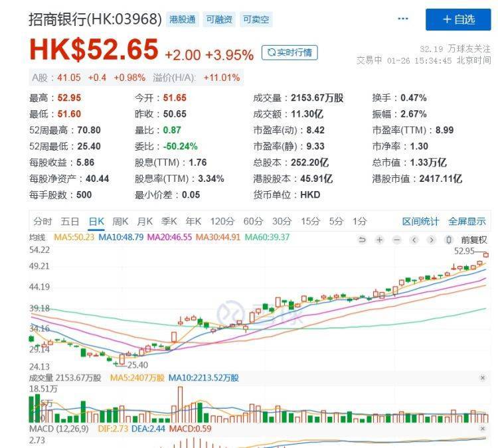Toggle the candlestick style icon
This screenshot has width=498, height=448.
(x=448, y=240)
